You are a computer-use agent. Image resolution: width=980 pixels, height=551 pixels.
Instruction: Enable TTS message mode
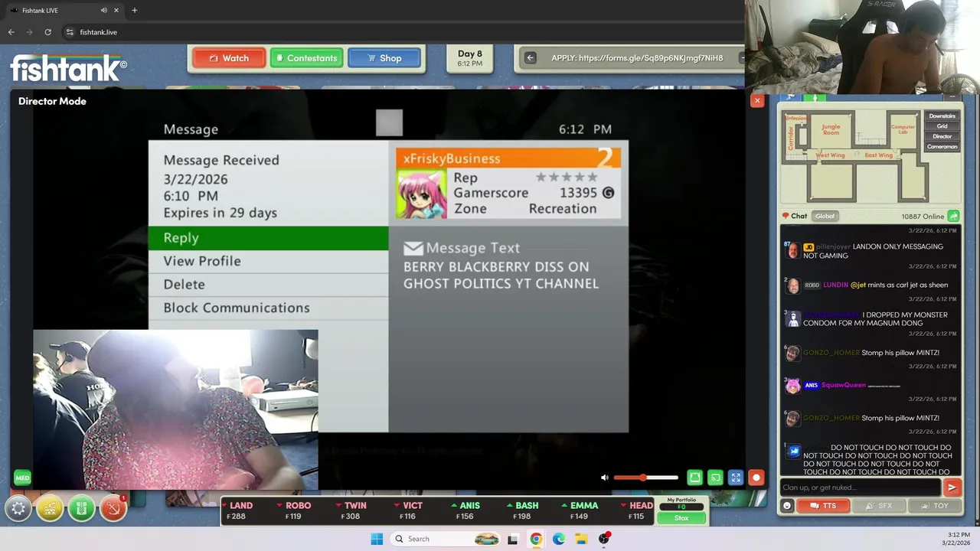pyautogui.click(x=825, y=506)
